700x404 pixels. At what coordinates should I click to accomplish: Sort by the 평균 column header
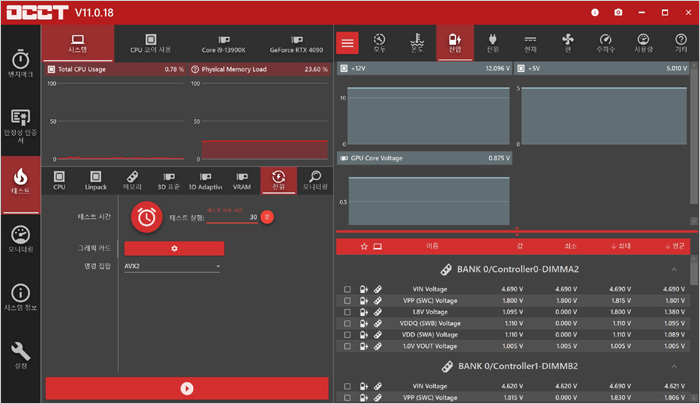(675, 246)
